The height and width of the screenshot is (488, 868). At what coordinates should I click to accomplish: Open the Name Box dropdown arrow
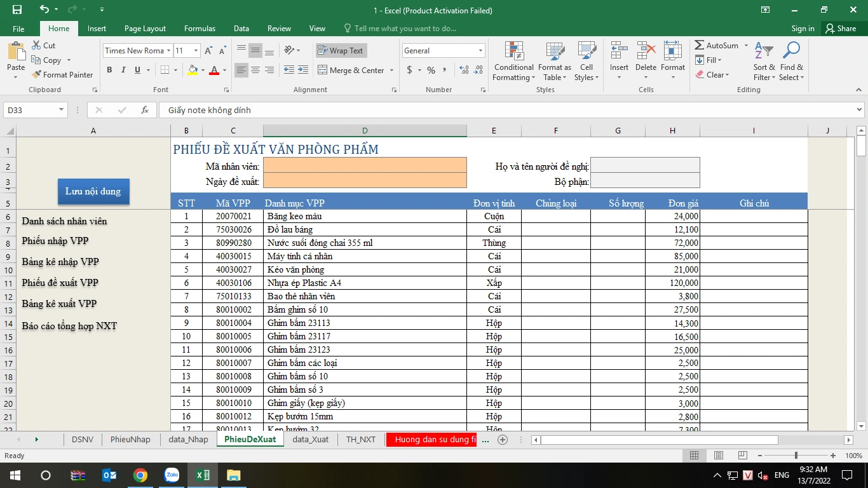(x=62, y=110)
